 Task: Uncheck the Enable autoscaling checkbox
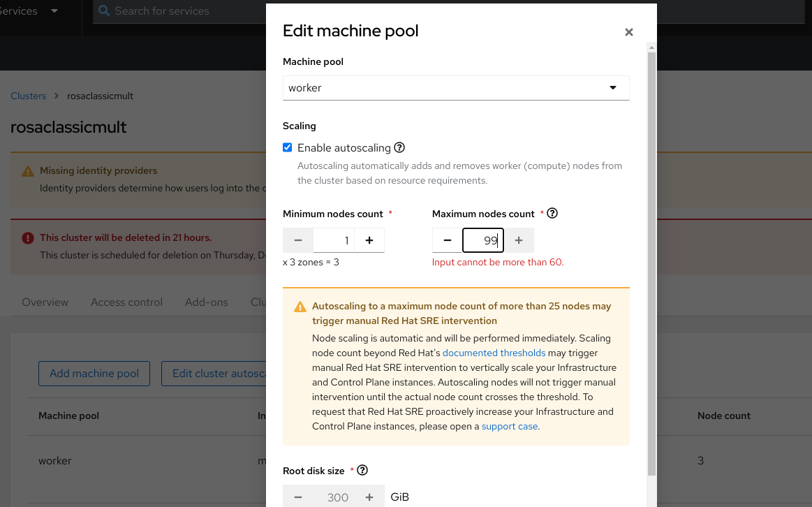[287, 147]
